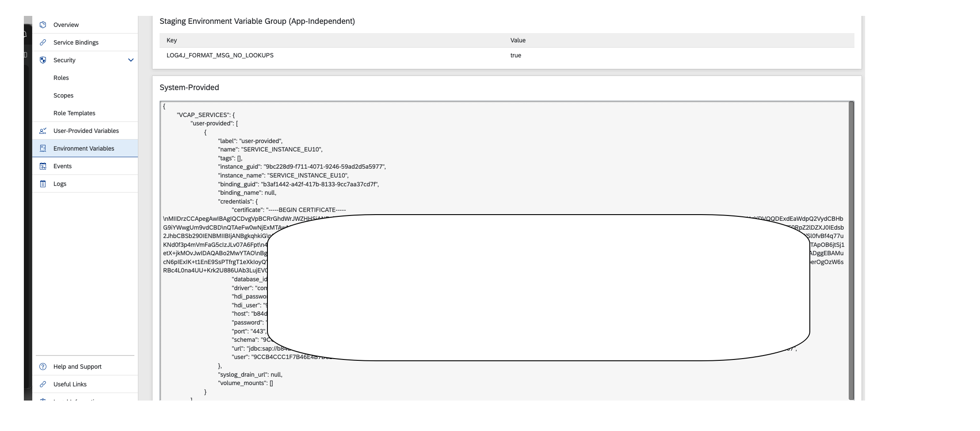Screen dimensions: 980x431
Task: Click the Logs clipboard icon
Action: tap(43, 183)
